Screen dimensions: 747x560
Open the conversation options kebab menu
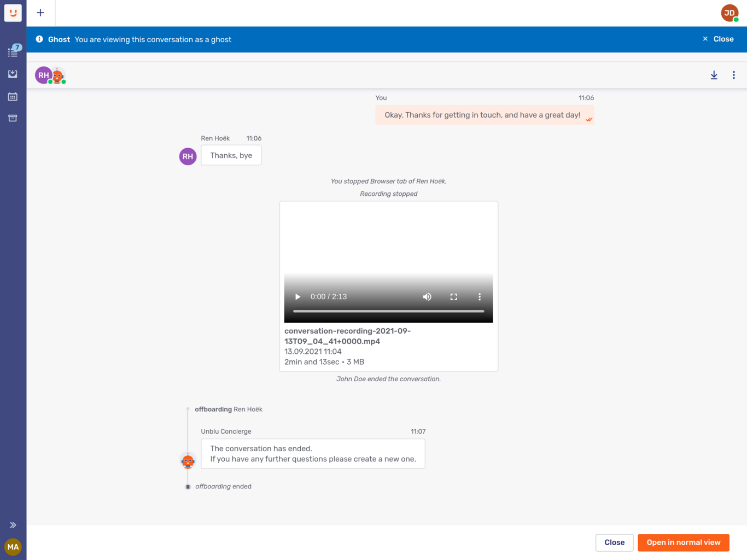coord(734,75)
